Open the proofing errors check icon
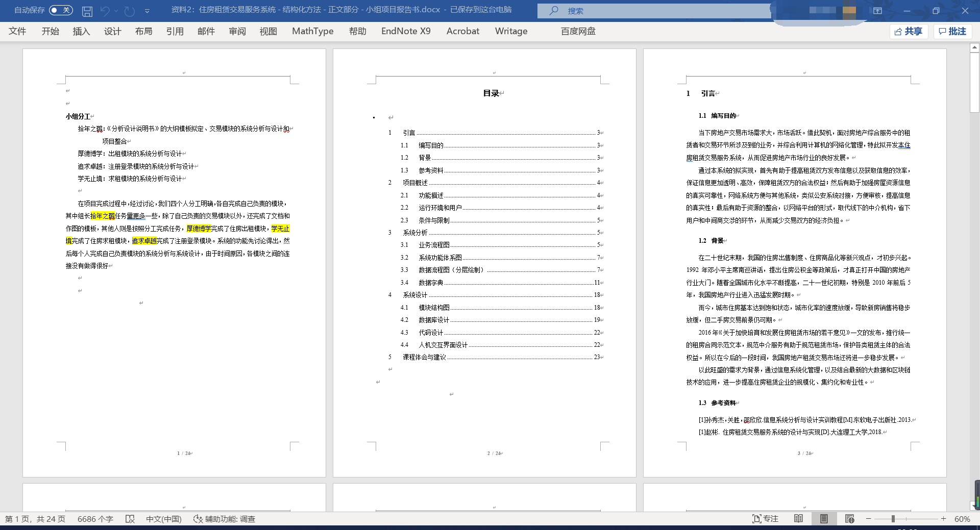Viewport: 980px width, 530px height. (x=130, y=519)
